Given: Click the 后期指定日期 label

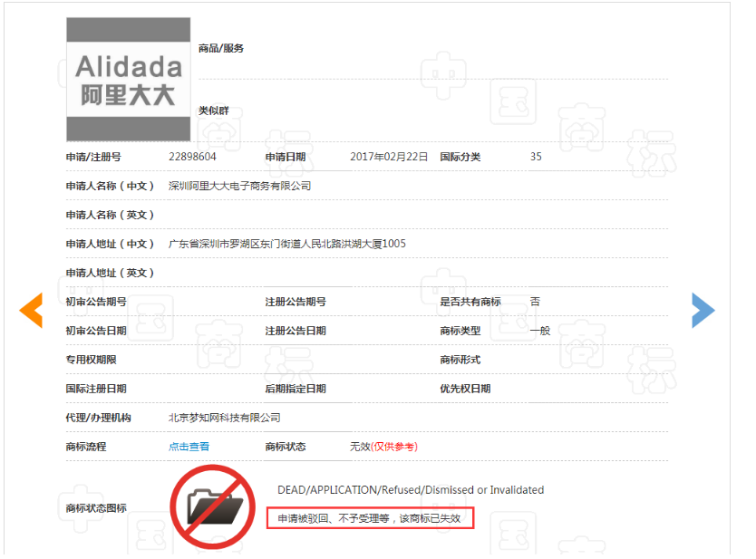Looking at the screenshot, I should 296,389.
